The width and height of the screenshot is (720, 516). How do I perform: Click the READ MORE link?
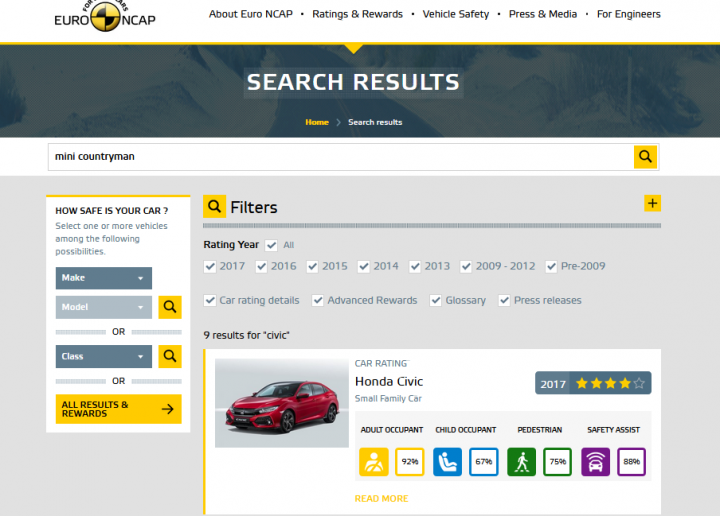click(381, 499)
